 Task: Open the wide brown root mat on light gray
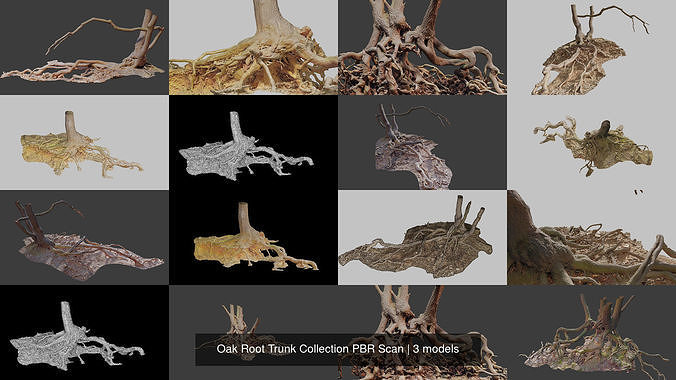point(422,237)
